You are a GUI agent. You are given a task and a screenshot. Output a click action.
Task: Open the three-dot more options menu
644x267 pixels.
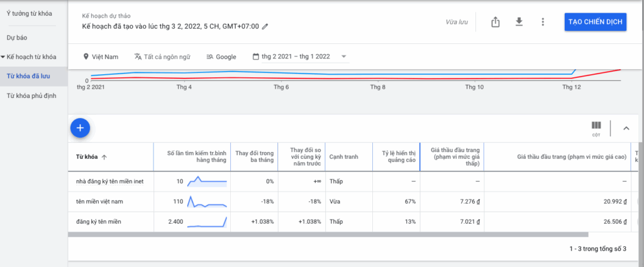(543, 22)
